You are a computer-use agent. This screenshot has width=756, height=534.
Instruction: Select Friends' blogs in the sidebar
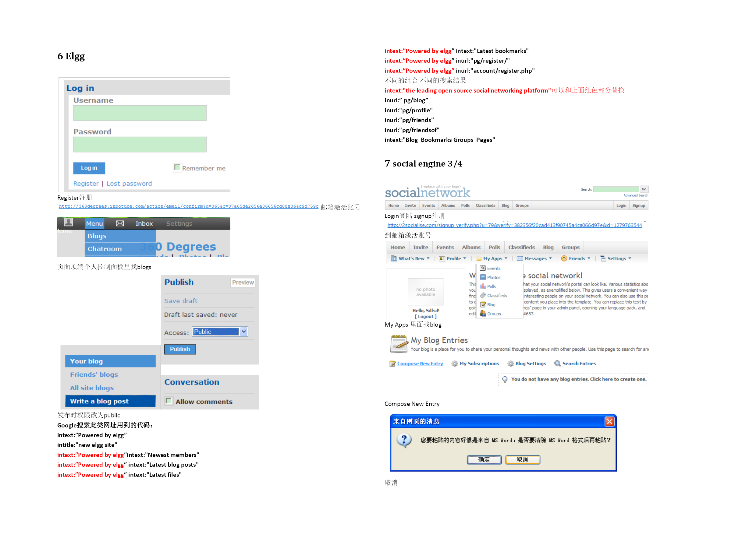94,374
